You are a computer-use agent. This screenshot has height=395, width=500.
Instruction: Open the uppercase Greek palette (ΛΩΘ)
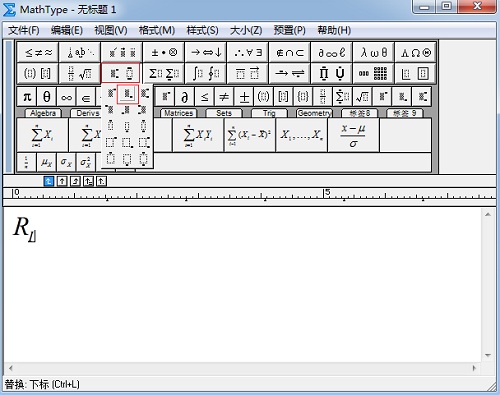(x=415, y=52)
